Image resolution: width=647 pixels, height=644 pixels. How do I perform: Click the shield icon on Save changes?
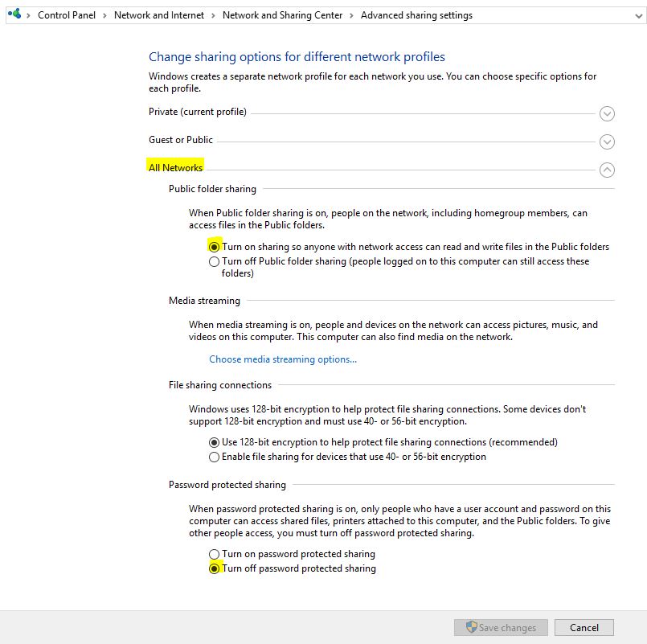(471, 627)
